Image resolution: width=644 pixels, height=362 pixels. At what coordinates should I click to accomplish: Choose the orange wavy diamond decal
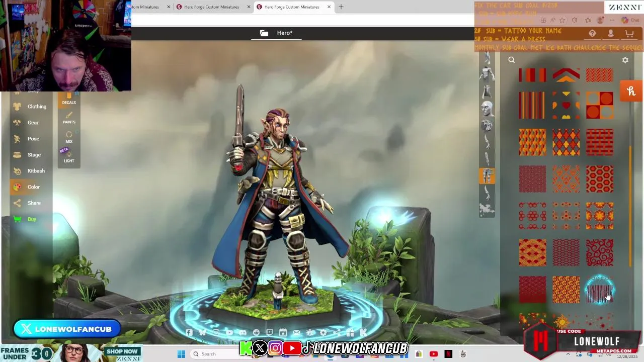click(532, 142)
